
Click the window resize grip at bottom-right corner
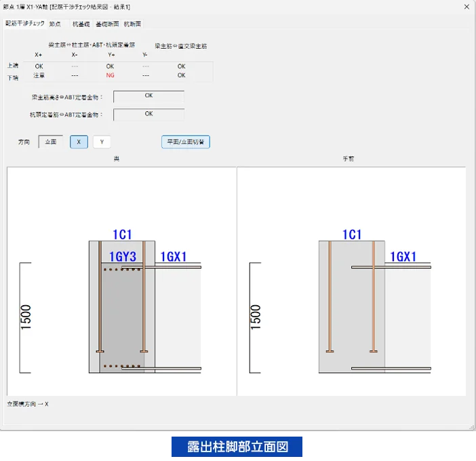point(471,427)
